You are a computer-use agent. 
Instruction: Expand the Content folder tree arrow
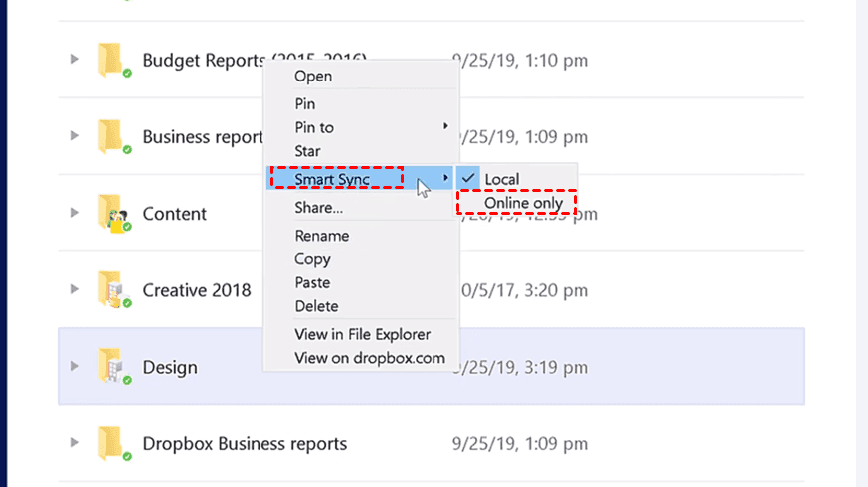click(x=74, y=213)
